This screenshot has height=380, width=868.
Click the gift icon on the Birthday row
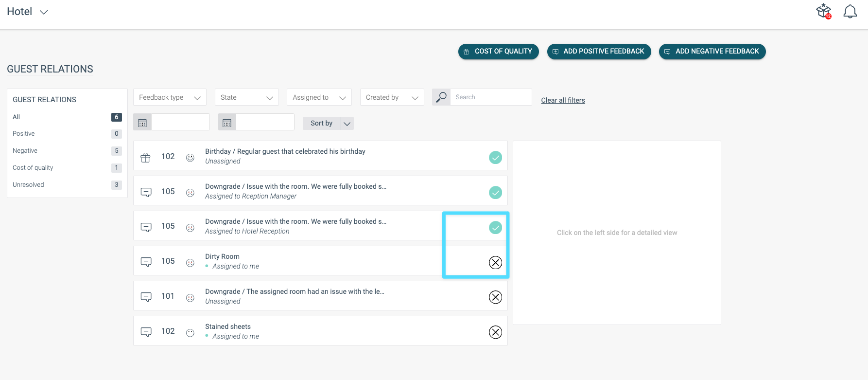pos(146,157)
